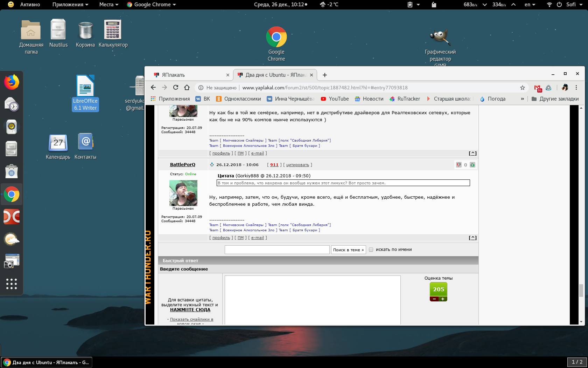This screenshot has height=368, width=588.
Task: Open the Calendar desktop icon
Action: click(58, 146)
